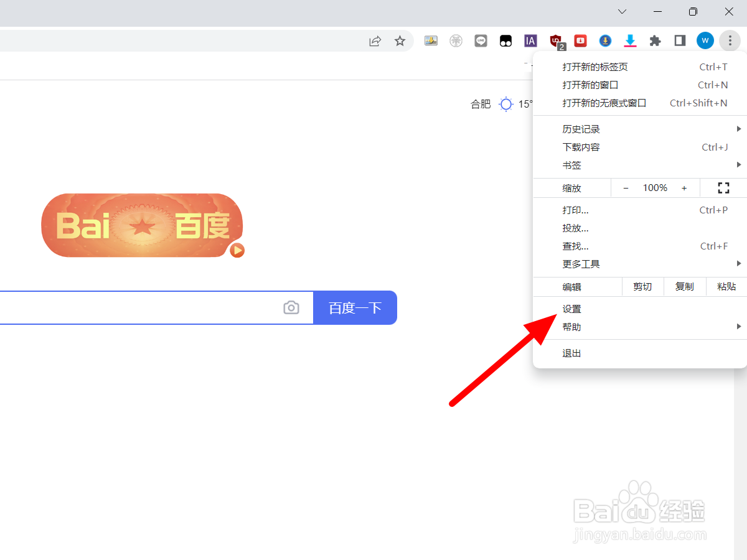
Task: Click the 100% zoom level value
Action: tap(655, 188)
